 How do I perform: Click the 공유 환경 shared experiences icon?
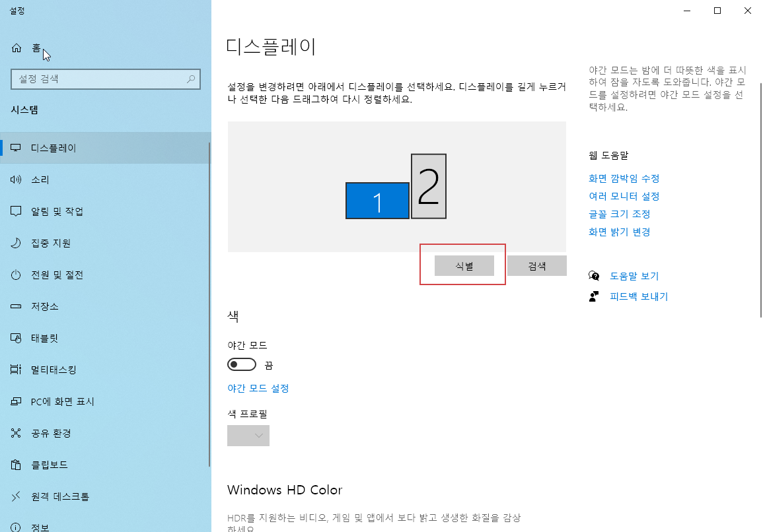point(16,433)
